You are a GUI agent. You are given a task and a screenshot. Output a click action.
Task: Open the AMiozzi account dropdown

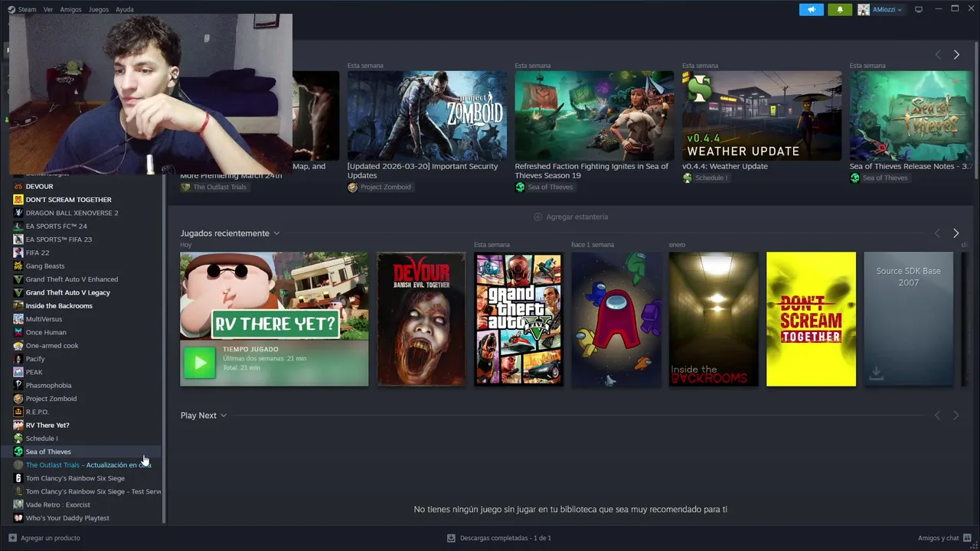[880, 9]
